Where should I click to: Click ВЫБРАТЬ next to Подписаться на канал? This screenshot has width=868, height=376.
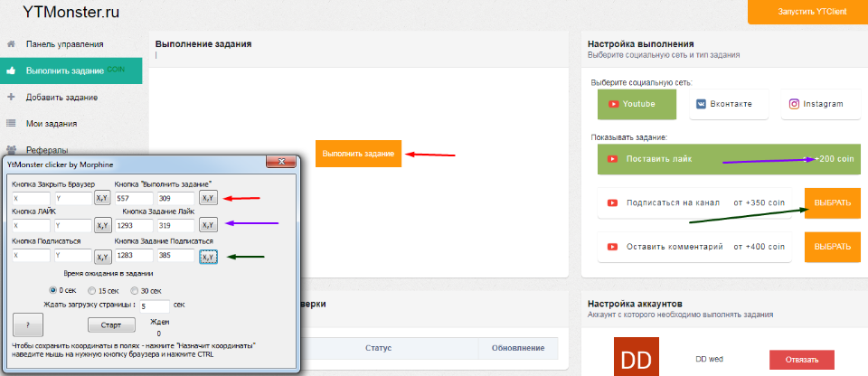(833, 202)
